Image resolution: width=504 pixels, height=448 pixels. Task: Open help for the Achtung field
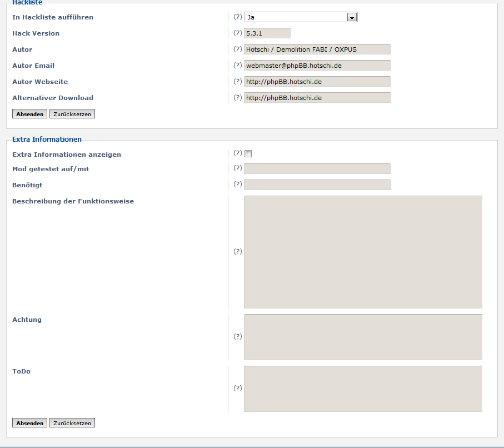[238, 336]
